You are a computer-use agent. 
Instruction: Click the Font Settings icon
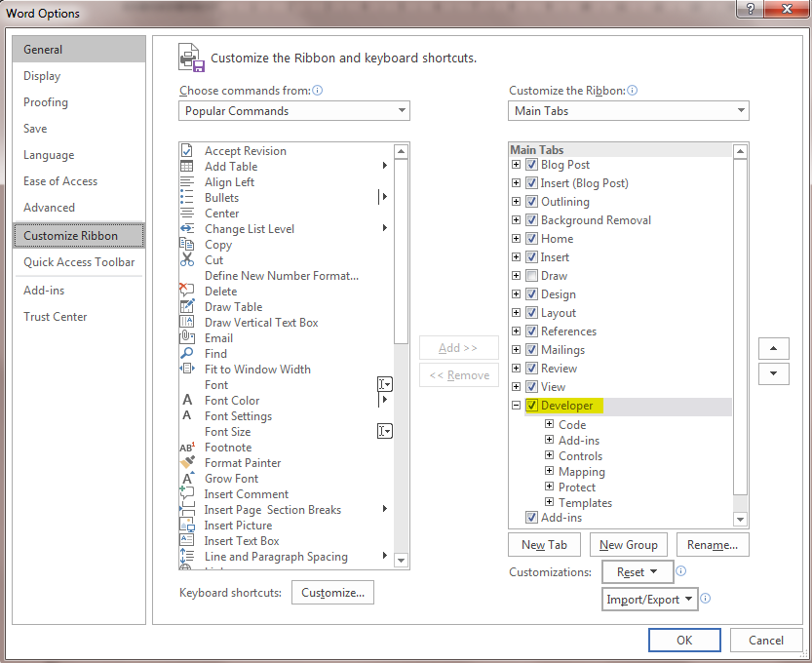tap(187, 415)
